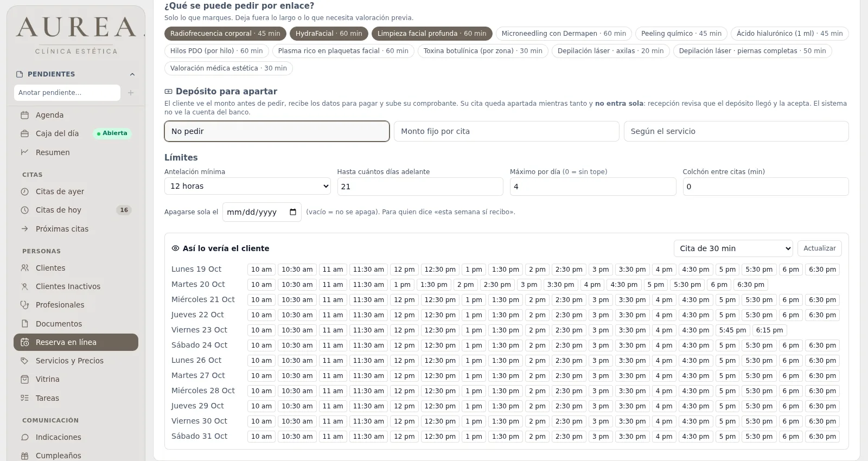Deselect Limpieza facial profunda service chip
The width and height of the screenshot is (868, 461).
[432, 34]
